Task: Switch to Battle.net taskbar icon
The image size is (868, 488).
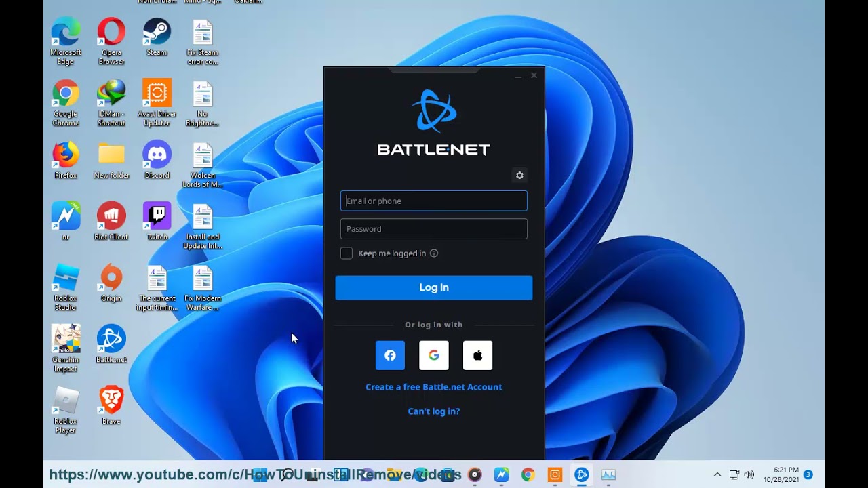Action: point(581,475)
